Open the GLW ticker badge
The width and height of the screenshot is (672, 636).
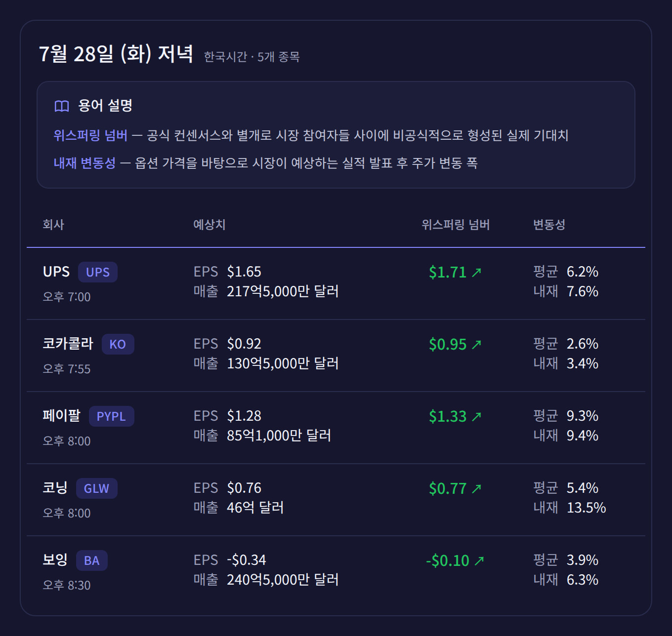[x=96, y=488]
